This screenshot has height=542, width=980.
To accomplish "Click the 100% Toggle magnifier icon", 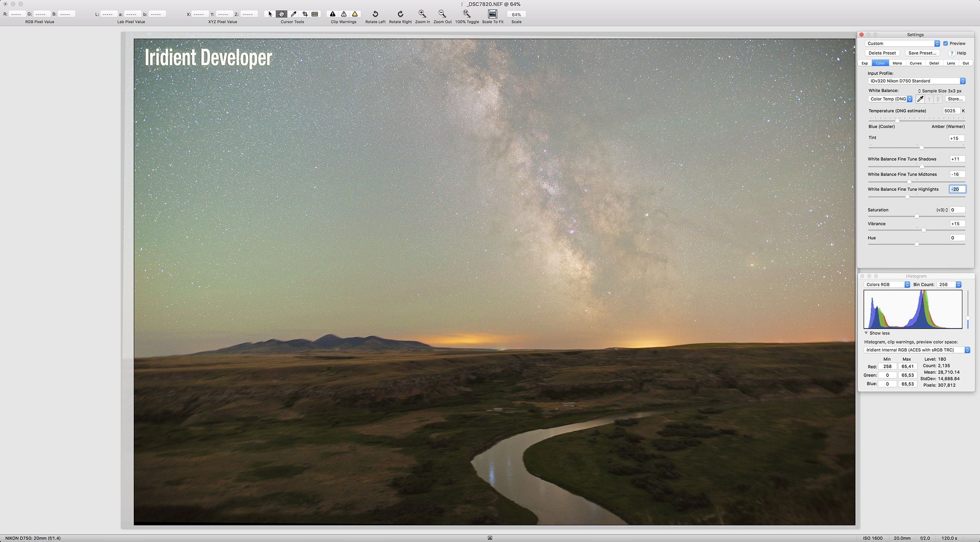I will coord(466,14).
